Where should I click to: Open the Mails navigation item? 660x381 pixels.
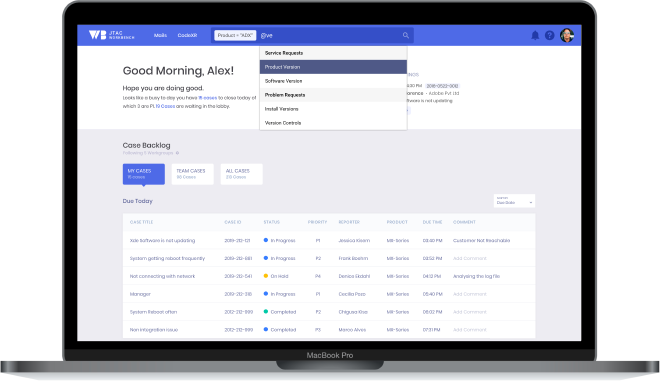[x=160, y=35]
